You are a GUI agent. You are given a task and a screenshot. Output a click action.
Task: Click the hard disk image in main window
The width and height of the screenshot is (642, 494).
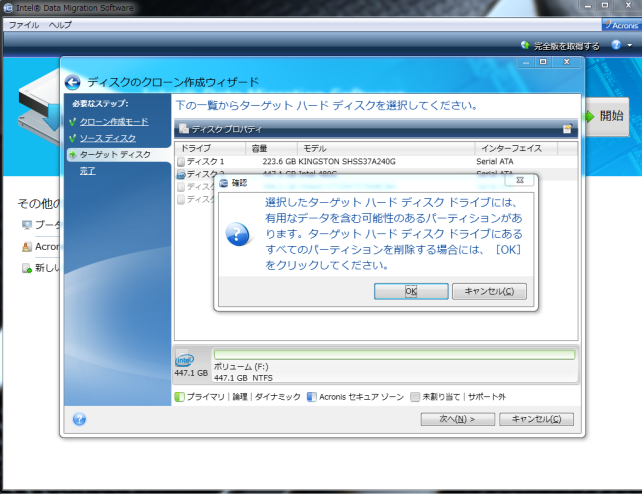[x=40, y=107]
